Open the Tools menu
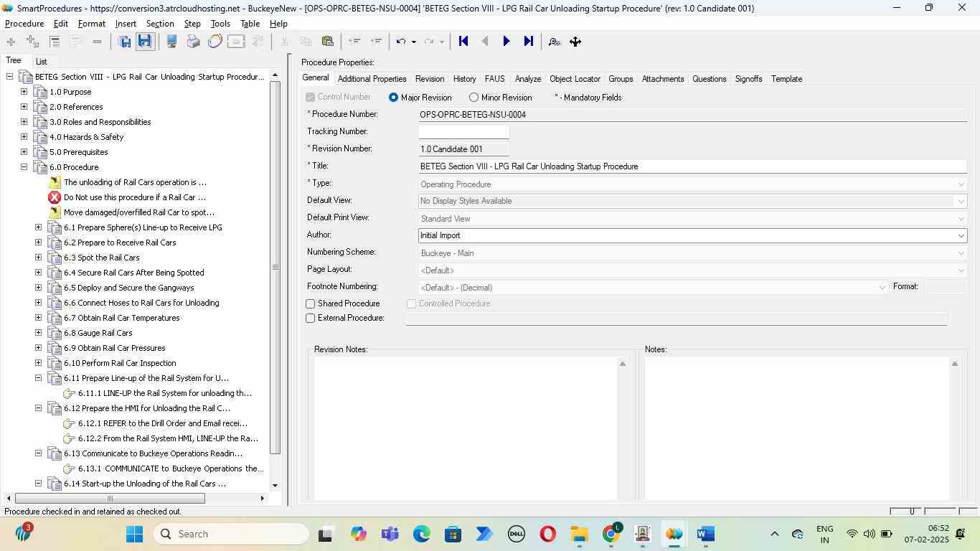This screenshot has height=551, width=980. pyautogui.click(x=220, y=24)
